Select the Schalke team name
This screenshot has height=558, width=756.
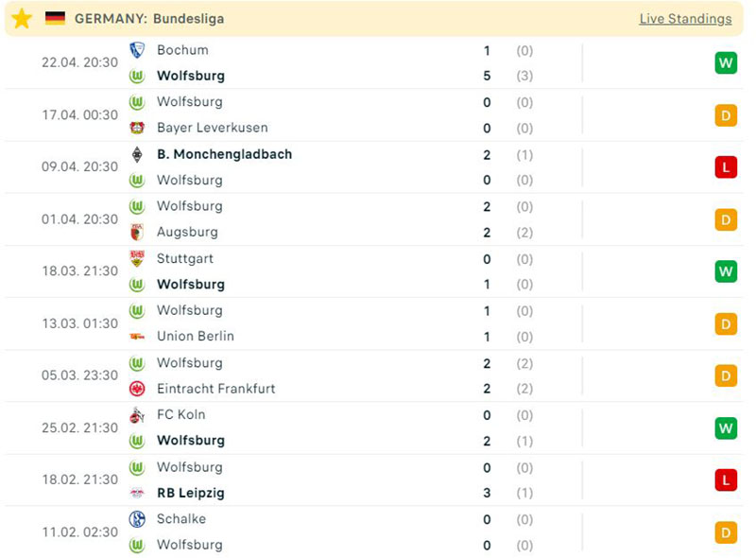point(181,519)
